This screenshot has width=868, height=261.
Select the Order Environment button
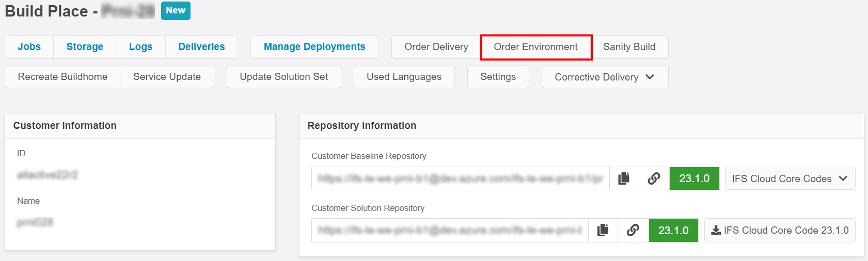click(536, 47)
